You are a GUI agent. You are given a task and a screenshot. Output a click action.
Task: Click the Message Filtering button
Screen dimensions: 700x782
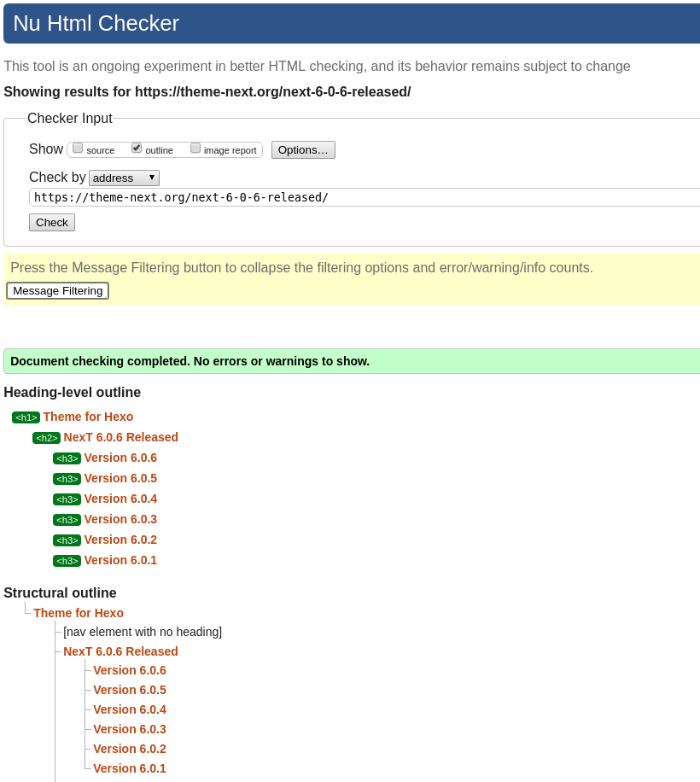pos(58,291)
